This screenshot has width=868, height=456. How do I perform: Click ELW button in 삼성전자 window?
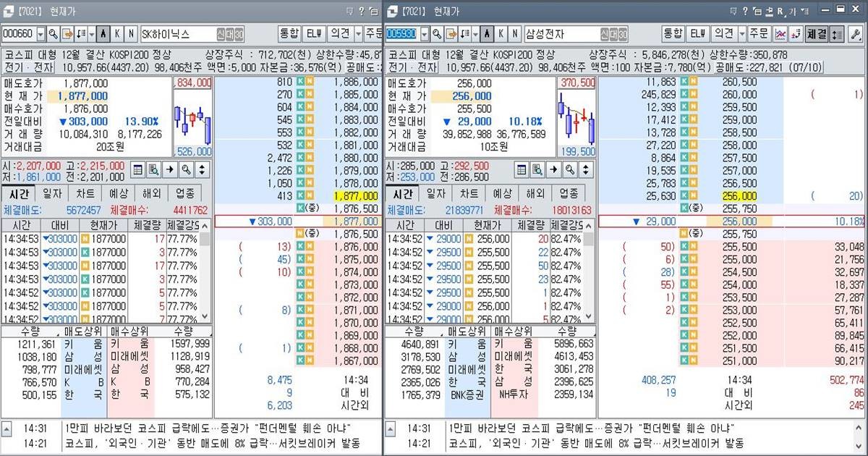point(697,34)
